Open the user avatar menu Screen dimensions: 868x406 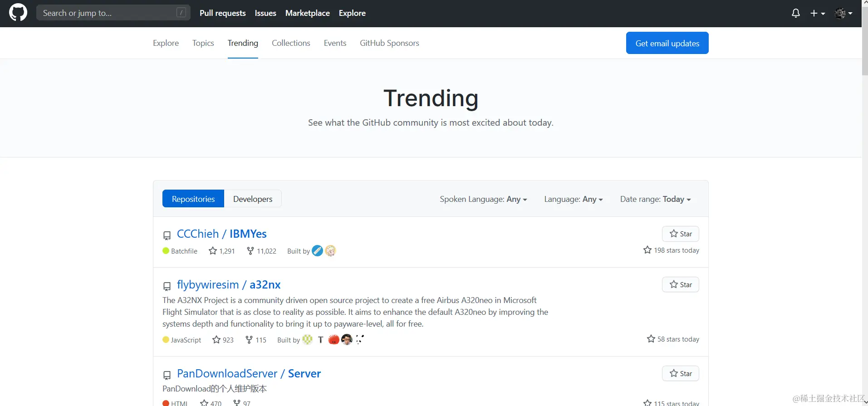[843, 13]
